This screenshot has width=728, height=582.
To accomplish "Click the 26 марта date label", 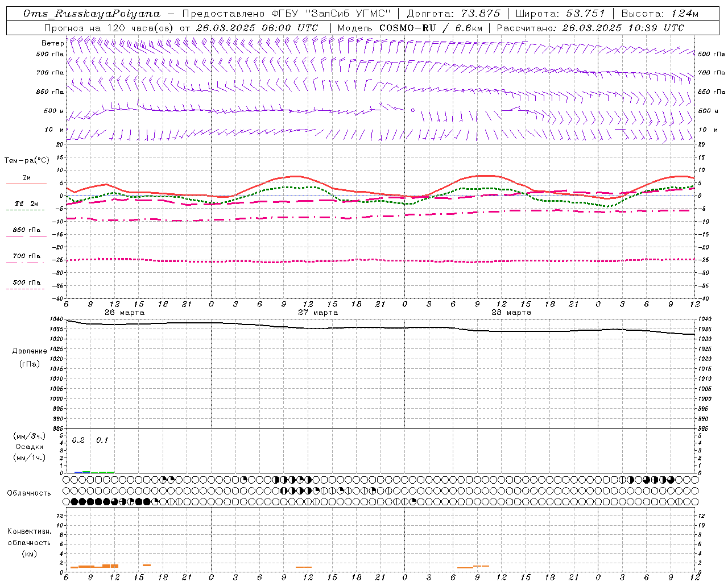I will point(125,312).
